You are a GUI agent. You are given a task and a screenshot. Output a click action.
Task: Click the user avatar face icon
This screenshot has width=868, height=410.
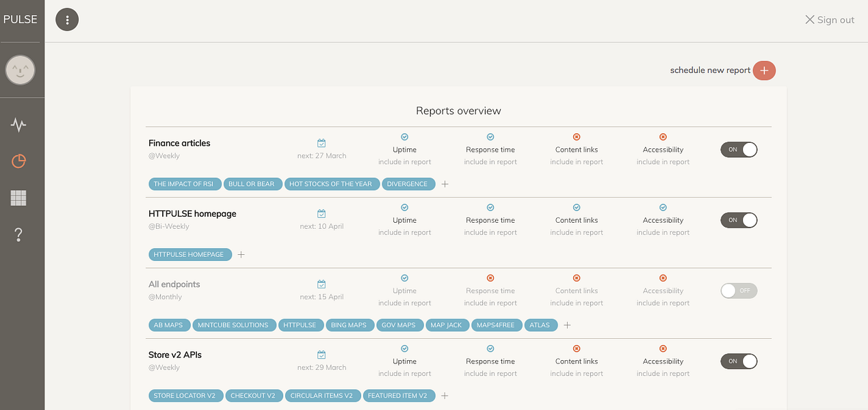pos(21,70)
